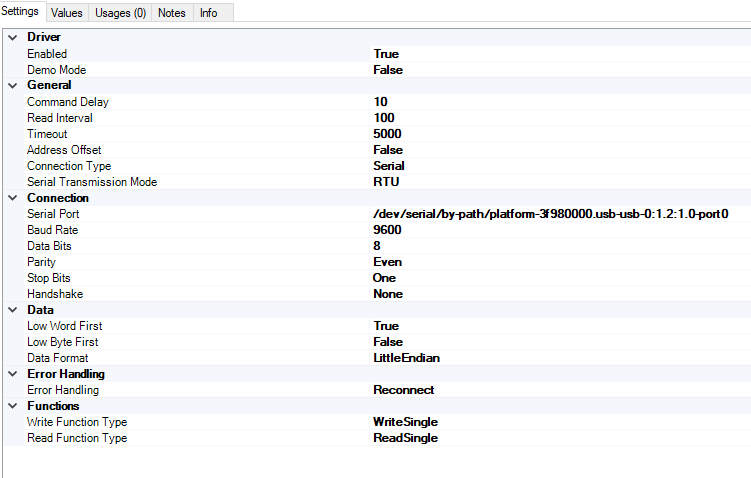Click the Serial Port path field
The width and height of the screenshot is (751, 478).
point(550,213)
